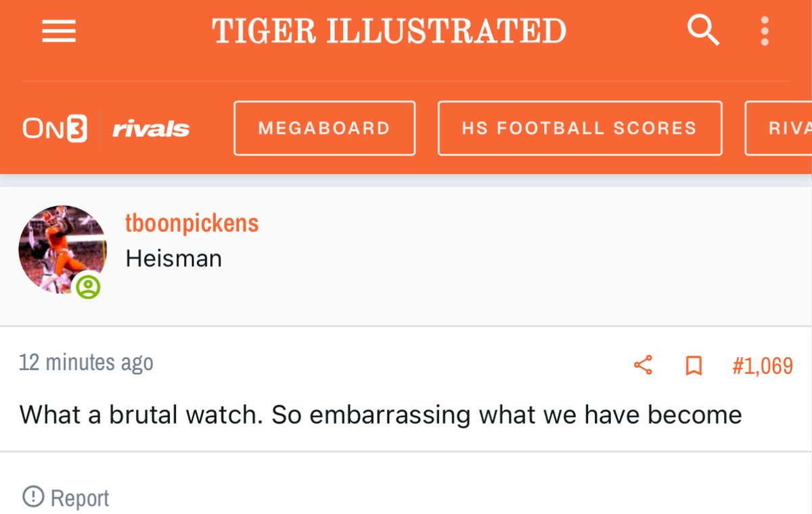This screenshot has height=514, width=812.
Task: Click the green online status badge
Action: 88,287
